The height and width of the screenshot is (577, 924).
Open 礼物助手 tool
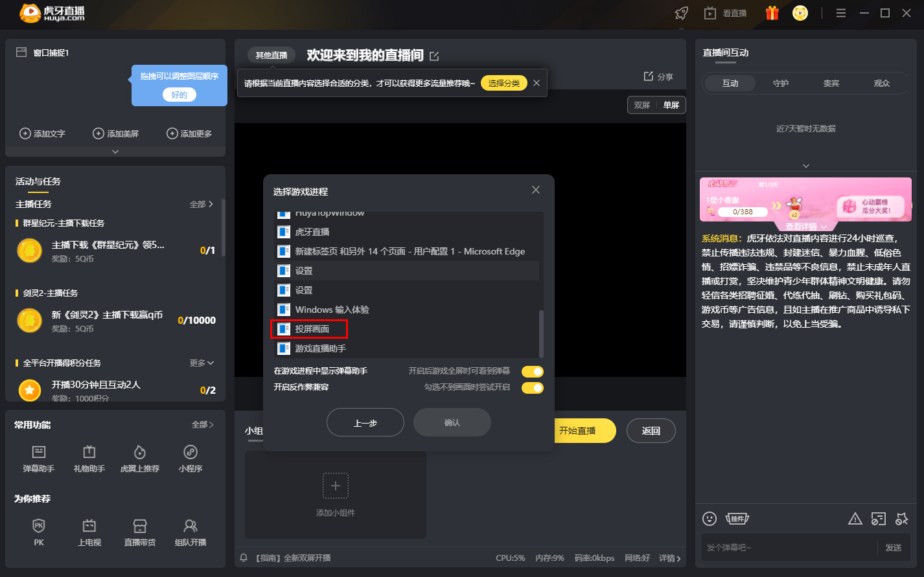click(x=89, y=459)
